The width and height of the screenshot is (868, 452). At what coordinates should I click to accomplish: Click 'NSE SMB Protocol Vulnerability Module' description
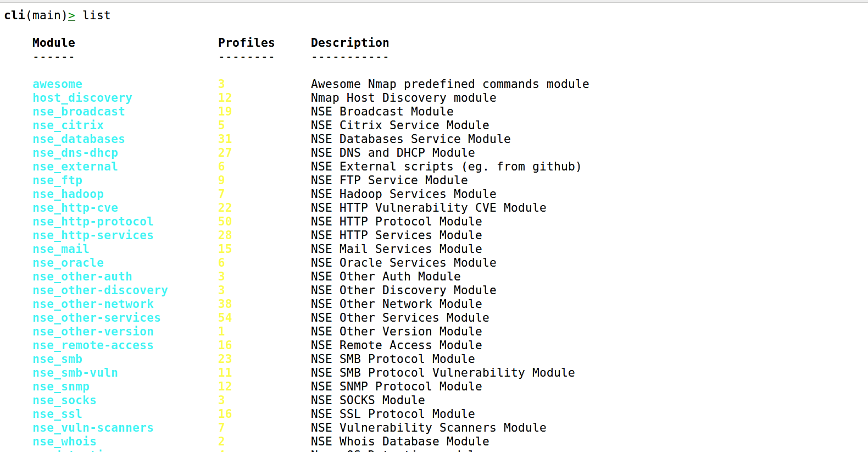point(443,373)
